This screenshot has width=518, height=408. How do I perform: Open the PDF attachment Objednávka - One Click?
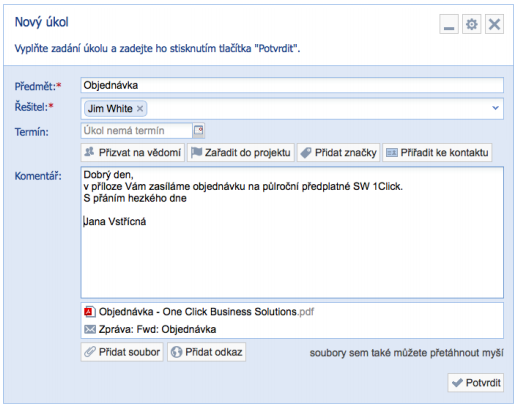tap(206, 312)
